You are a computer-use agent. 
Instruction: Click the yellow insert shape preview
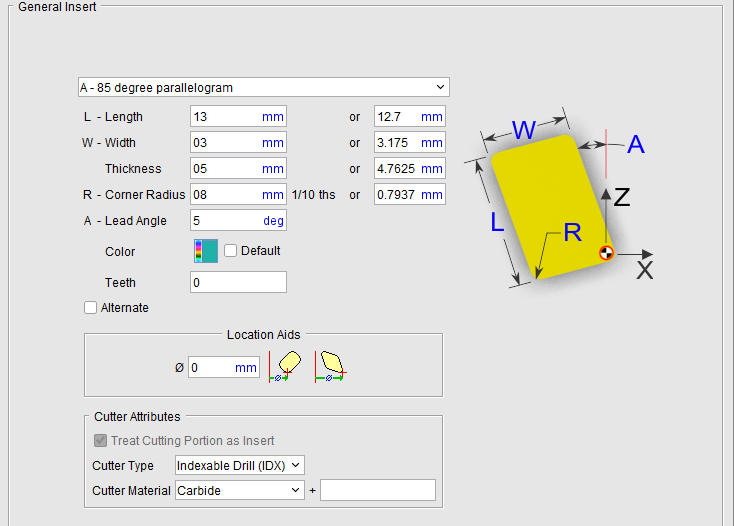tap(551, 207)
